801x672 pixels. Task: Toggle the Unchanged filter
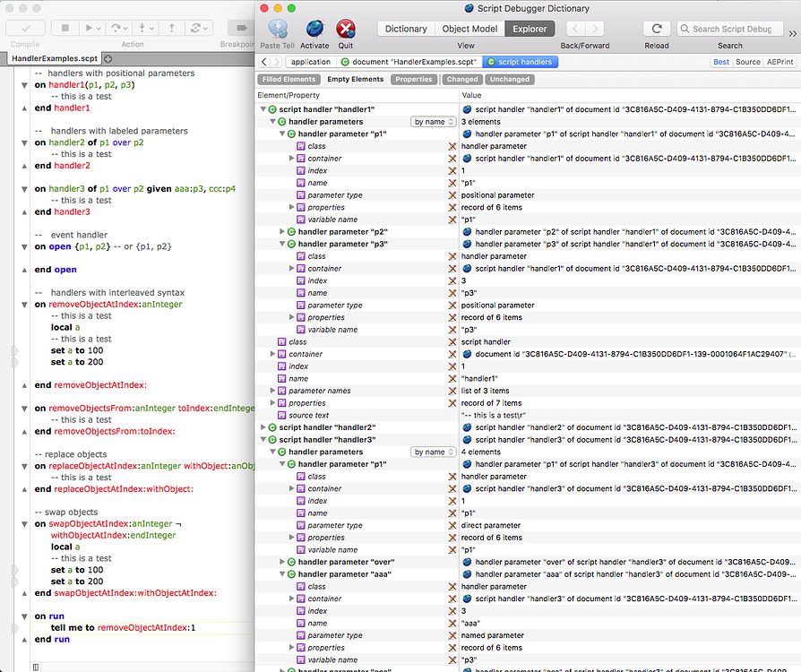pos(510,79)
